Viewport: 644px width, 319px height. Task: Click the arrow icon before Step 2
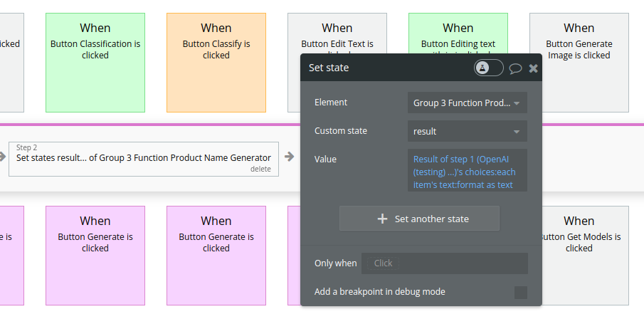[2, 156]
